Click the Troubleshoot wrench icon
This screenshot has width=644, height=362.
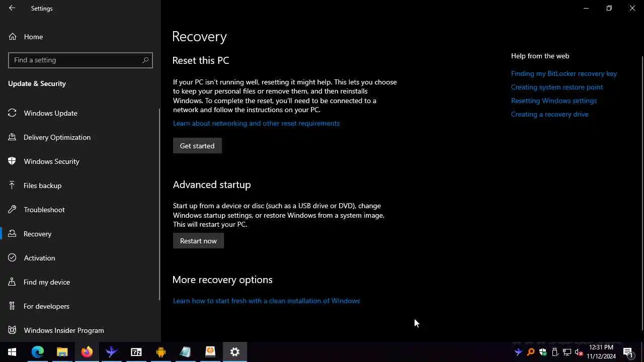13,210
